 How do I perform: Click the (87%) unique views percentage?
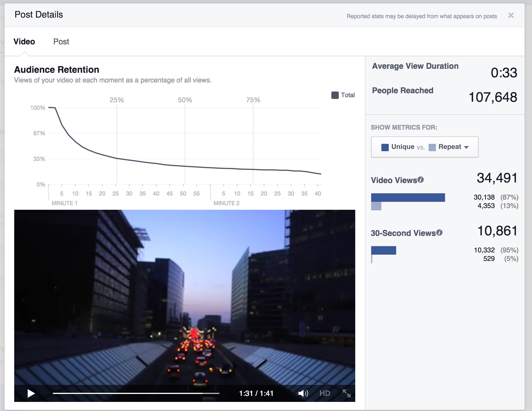click(x=509, y=197)
